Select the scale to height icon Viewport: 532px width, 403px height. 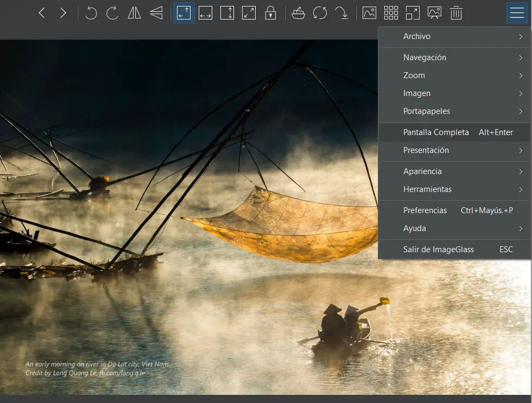(x=227, y=13)
